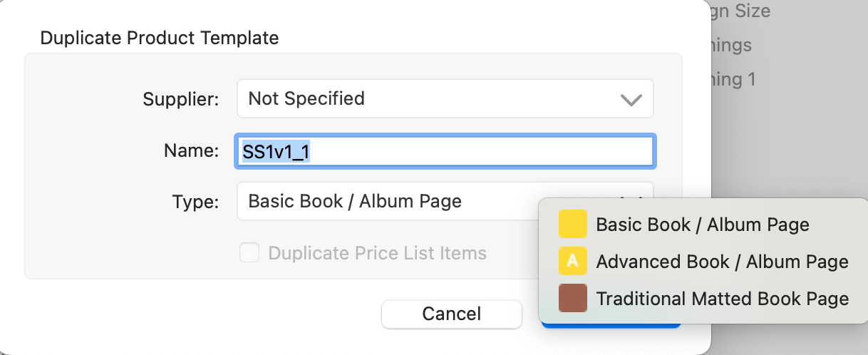The image size is (868, 355).
Task: Pick 'Traditional Matted Book Page' menu option
Action: click(x=722, y=299)
